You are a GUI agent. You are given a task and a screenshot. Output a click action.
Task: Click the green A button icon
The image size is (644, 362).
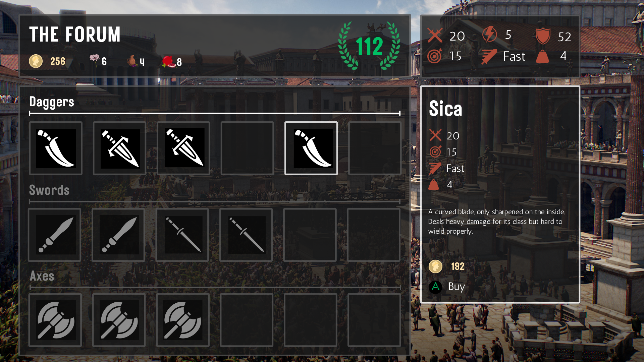point(435,287)
